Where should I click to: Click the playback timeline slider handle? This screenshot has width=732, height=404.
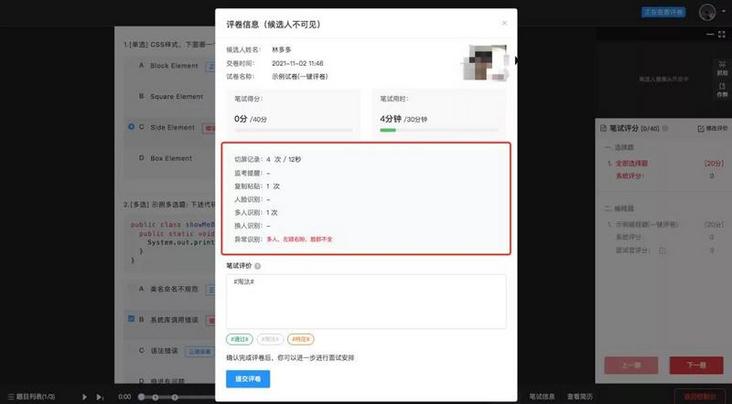click(141, 397)
